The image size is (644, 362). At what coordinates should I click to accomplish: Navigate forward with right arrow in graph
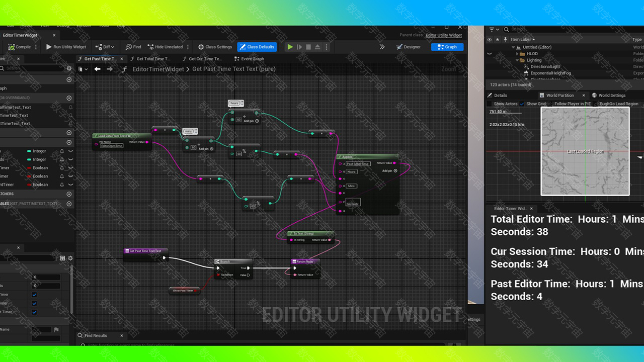pyautogui.click(x=110, y=69)
